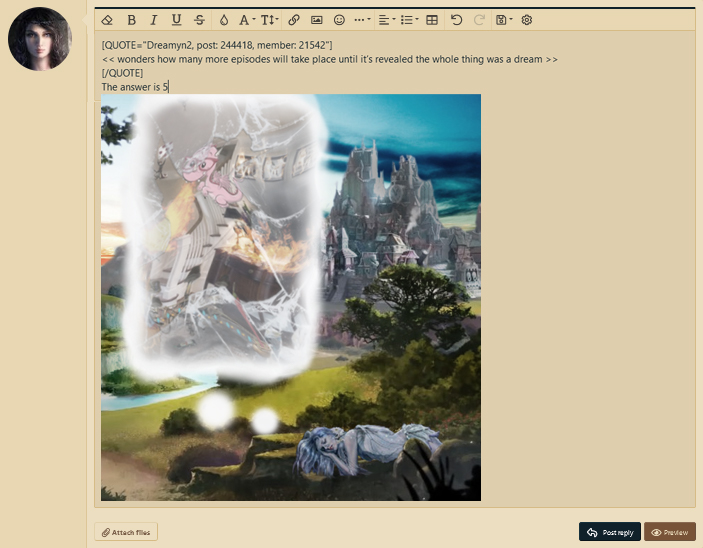The height and width of the screenshot is (548, 703).
Task: Redo the last edit
Action: [479, 20]
